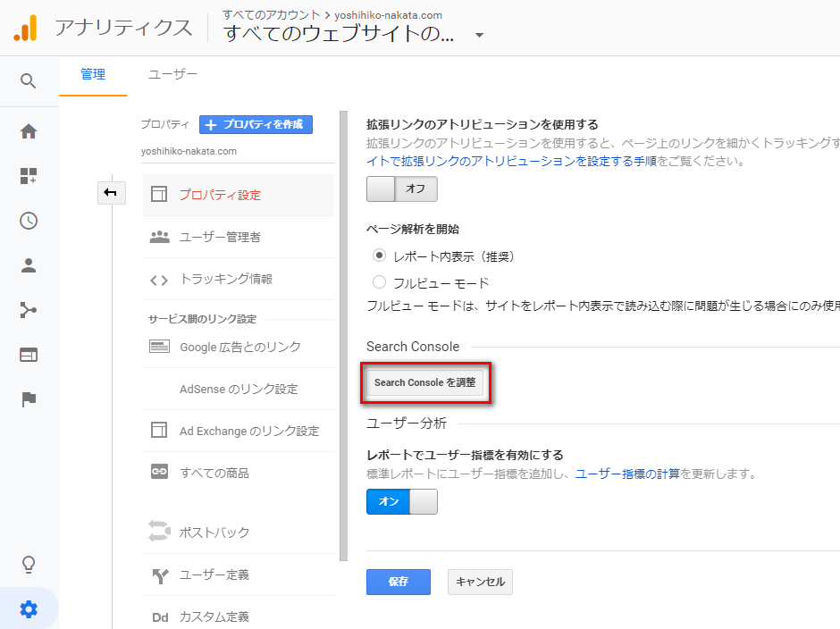The height and width of the screenshot is (629, 840).
Task: Select フルビュー モード radio button
Action: pos(379,281)
